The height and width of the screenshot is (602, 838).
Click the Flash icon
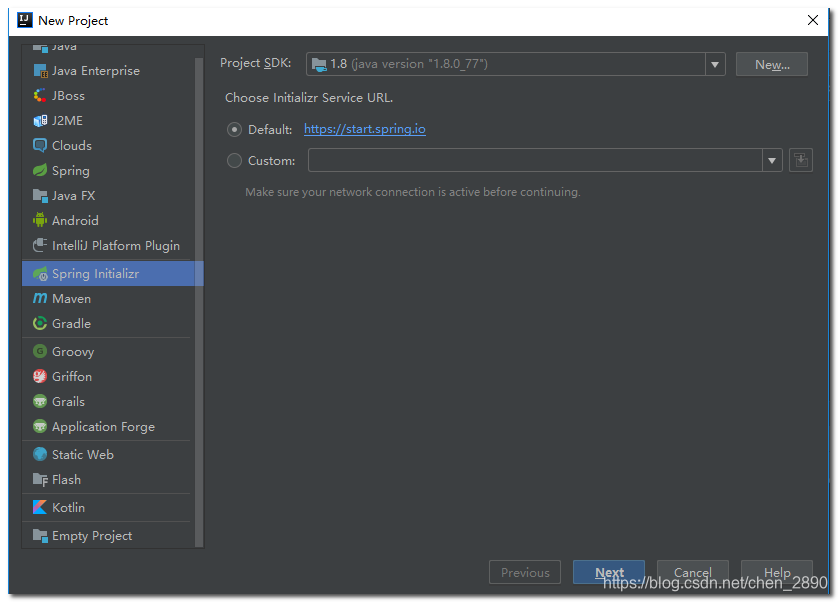pos(40,480)
